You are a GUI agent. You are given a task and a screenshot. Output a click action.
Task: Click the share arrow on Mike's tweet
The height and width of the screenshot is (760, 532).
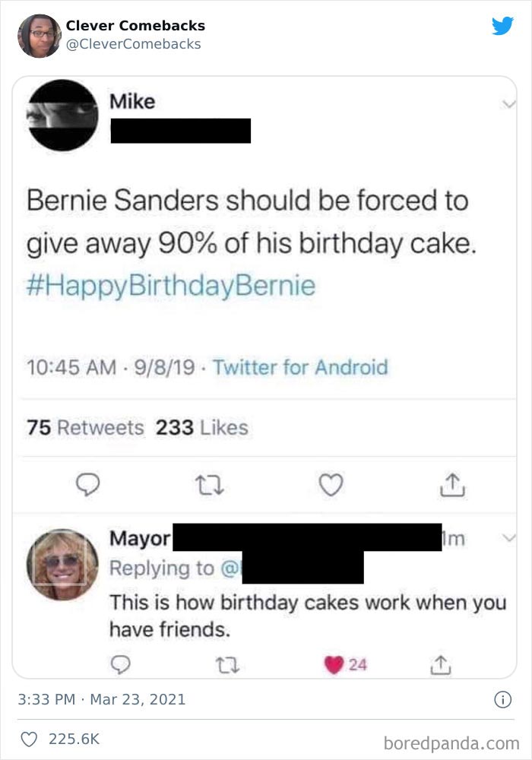[451, 484]
